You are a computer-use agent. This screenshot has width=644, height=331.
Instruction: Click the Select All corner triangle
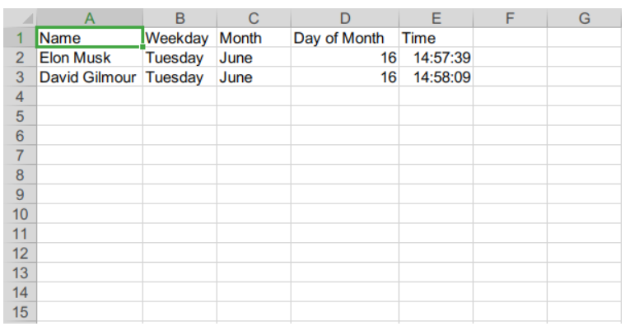(x=25, y=18)
